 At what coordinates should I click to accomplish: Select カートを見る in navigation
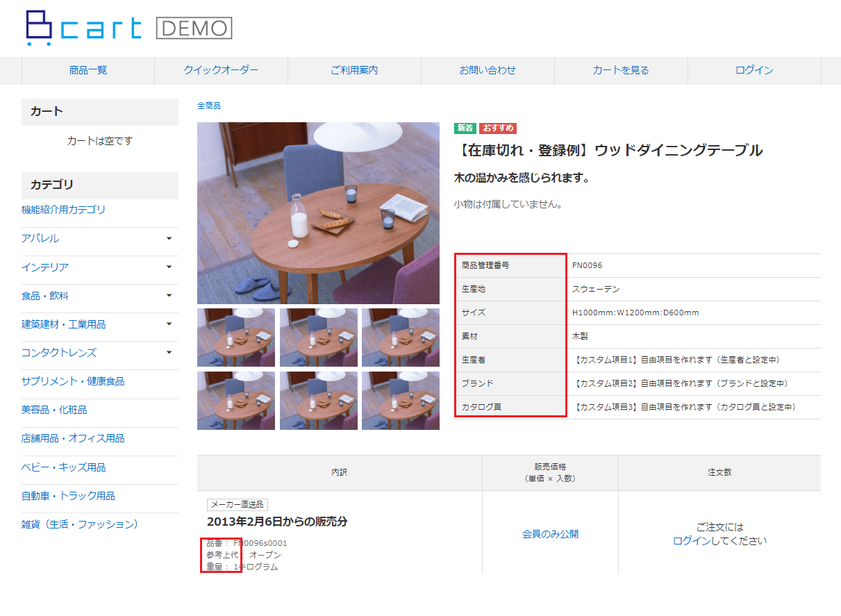621,70
